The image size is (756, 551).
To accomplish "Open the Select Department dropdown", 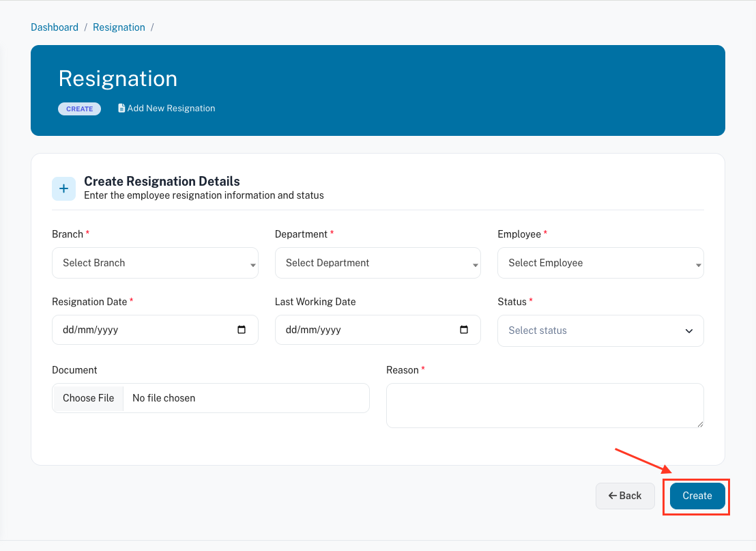I will (377, 263).
